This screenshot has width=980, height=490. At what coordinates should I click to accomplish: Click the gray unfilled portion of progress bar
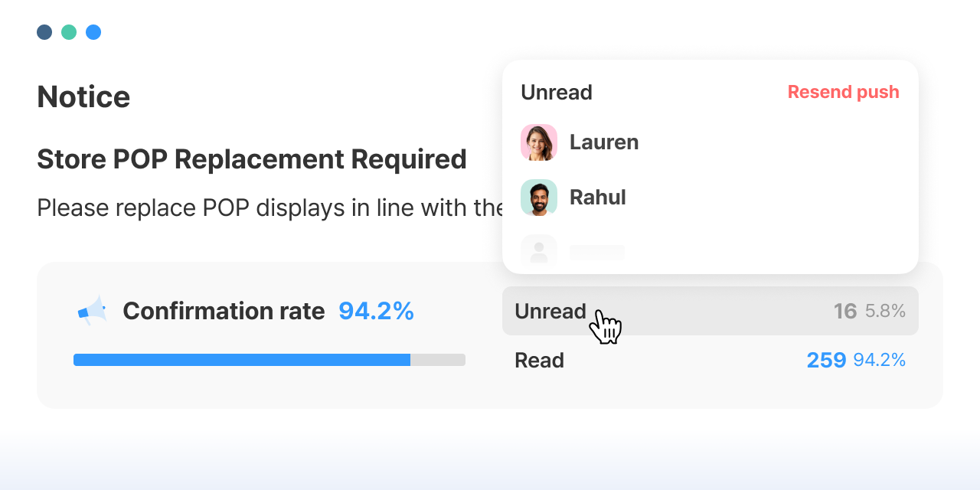coord(438,360)
